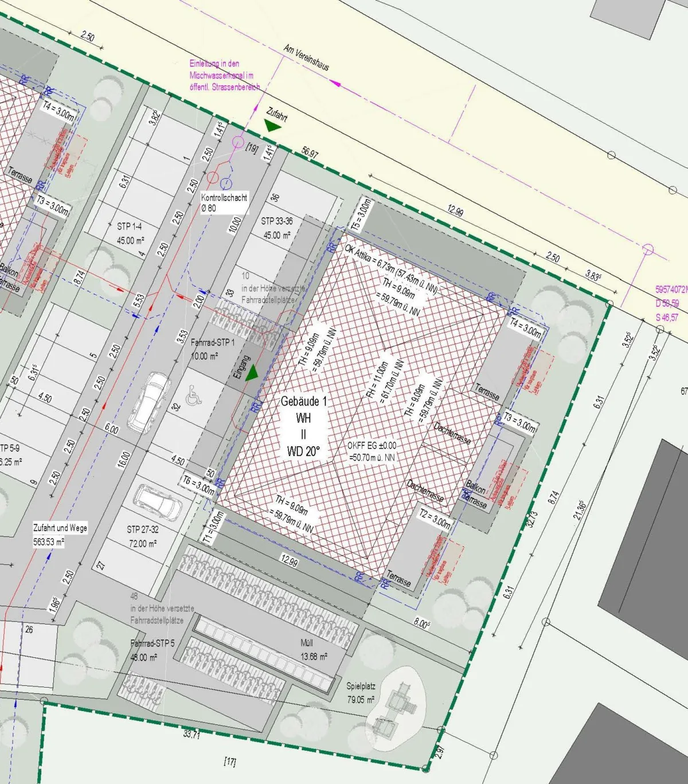Click the survey point value D 50,59

pyautogui.click(x=668, y=303)
